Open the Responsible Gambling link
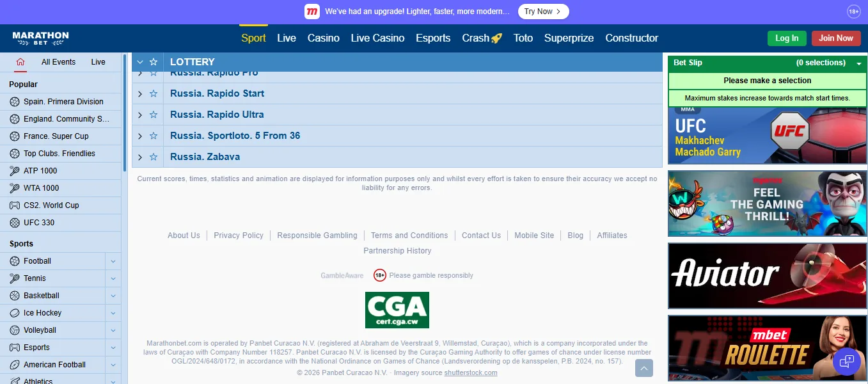Screen dimensions: 868x384 point(317,236)
